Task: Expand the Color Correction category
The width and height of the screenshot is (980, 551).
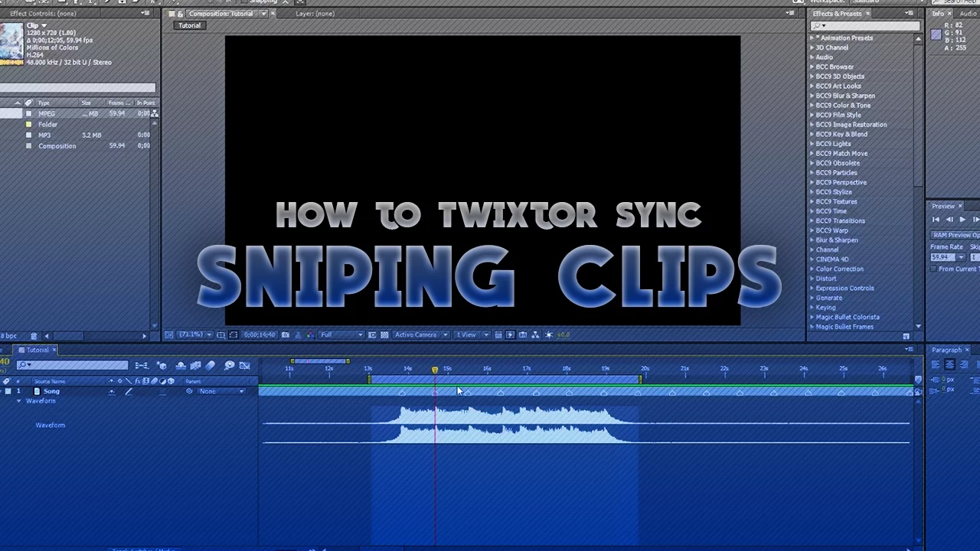Action: (812, 269)
